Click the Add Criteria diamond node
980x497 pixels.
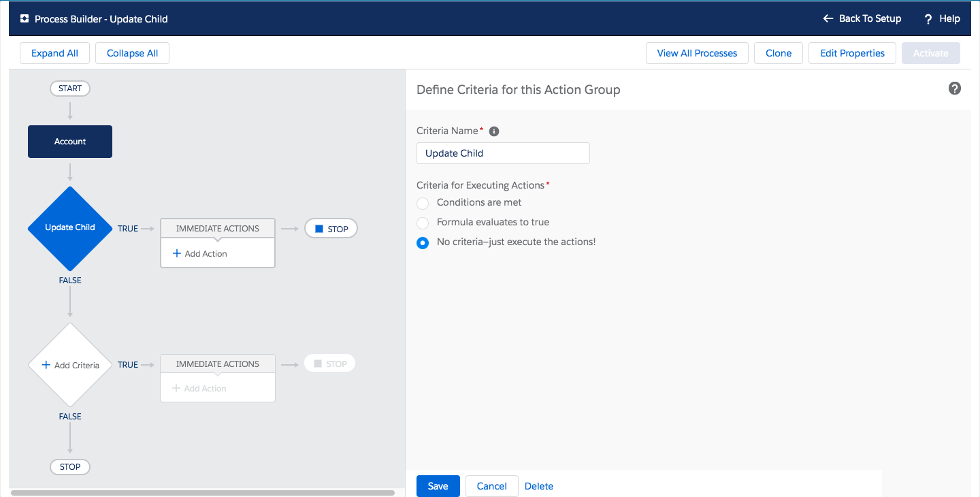[70, 365]
